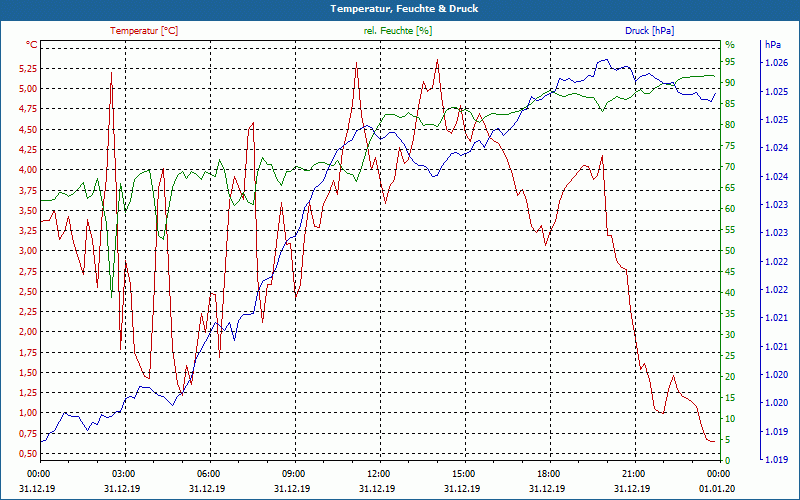Click the '30' humidity axis value
The width and height of the screenshot is (800, 500).
(730, 335)
